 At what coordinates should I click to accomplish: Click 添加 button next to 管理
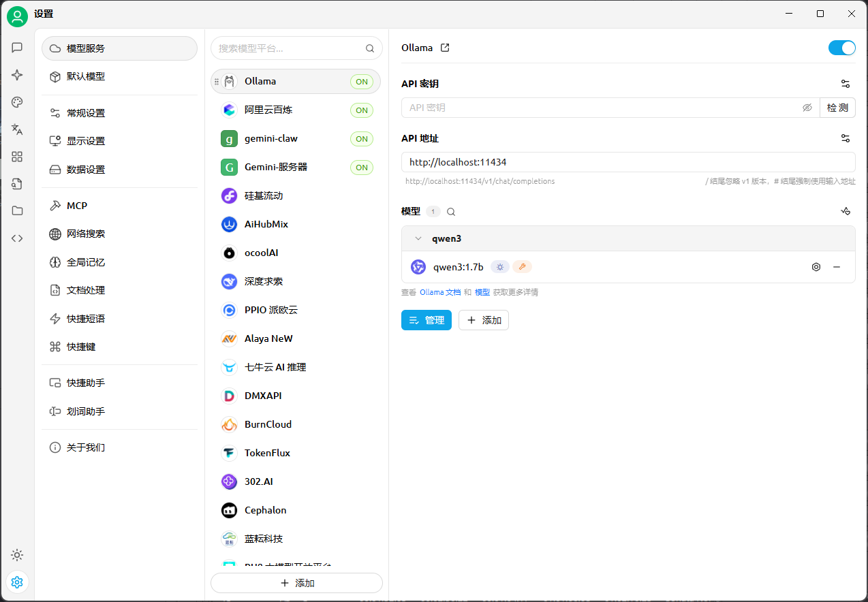(484, 320)
